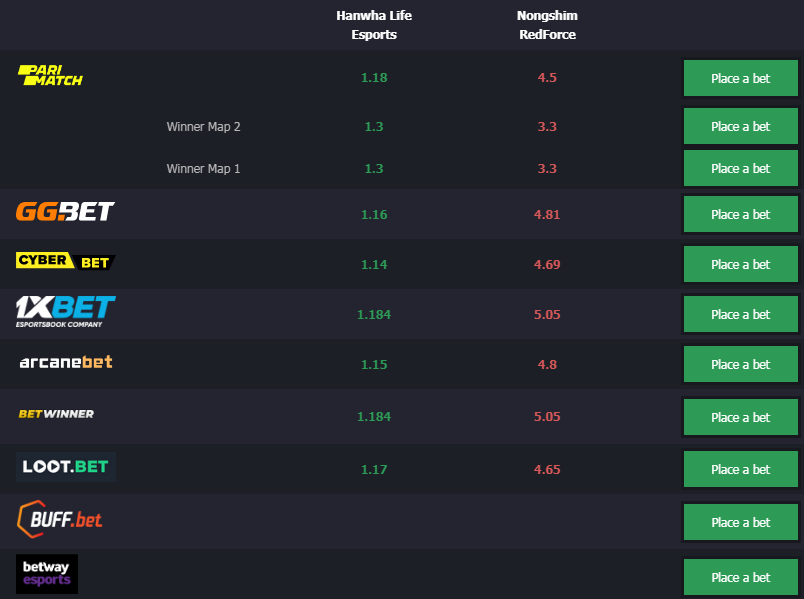
Task: Select the CyberBet logo
Action: click(66, 262)
